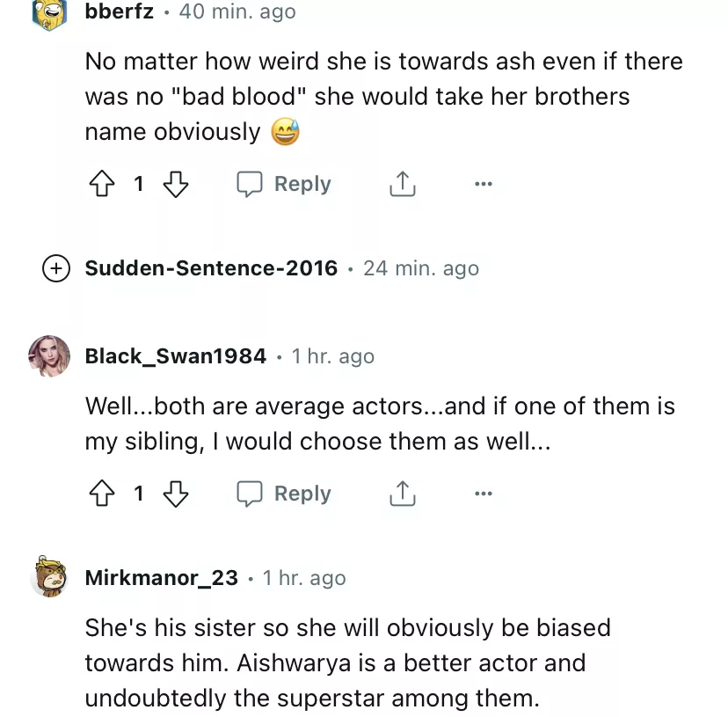Open more options on Black_Swan1984's comment
Viewport: 728px width, 717px height.
[x=483, y=494]
